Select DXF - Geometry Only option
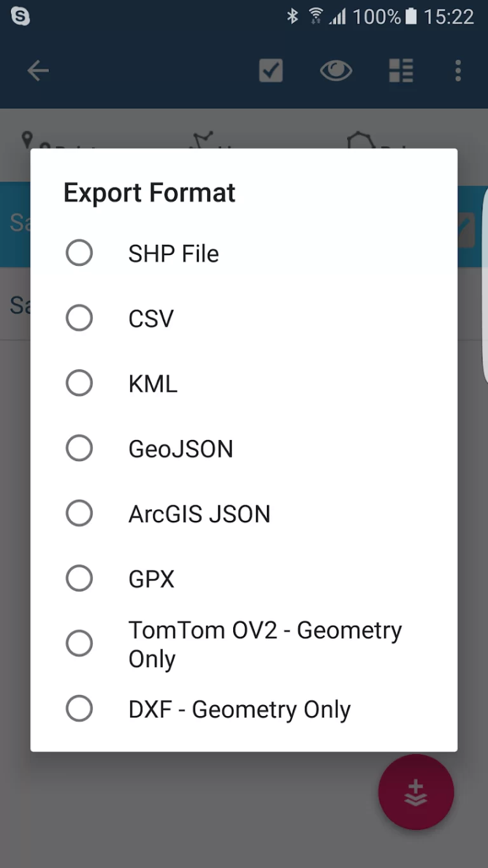The height and width of the screenshot is (868, 488). tap(79, 708)
